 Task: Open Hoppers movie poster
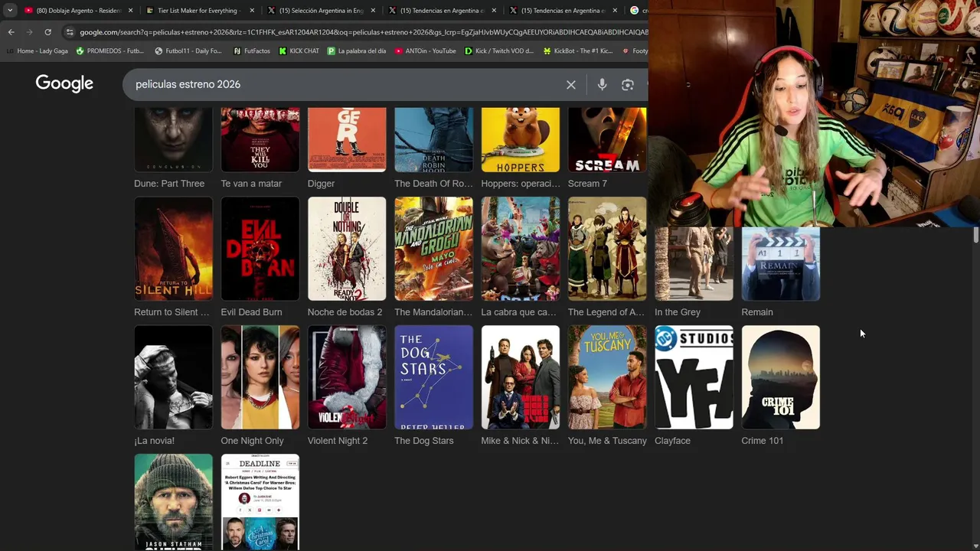pos(521,139)
